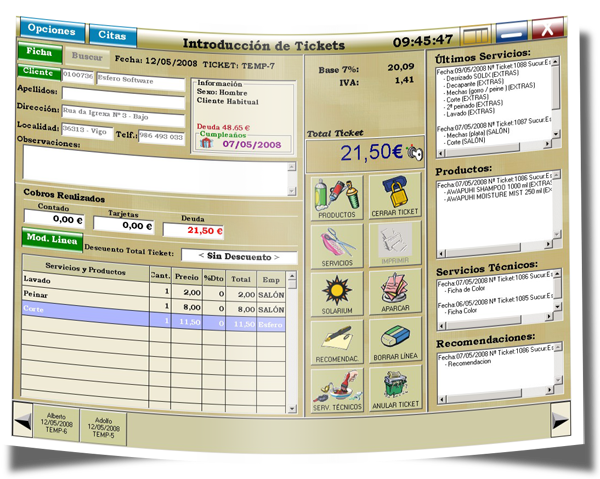This screenshot has height=479, width=600.
Task: Click the Emp column header
Action: tap(271, 280)
